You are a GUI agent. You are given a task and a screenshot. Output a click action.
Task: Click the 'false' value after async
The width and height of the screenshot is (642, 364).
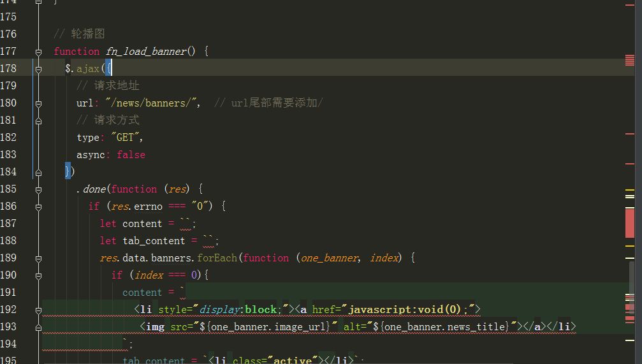pyautogui.click(x=131, y=155)
